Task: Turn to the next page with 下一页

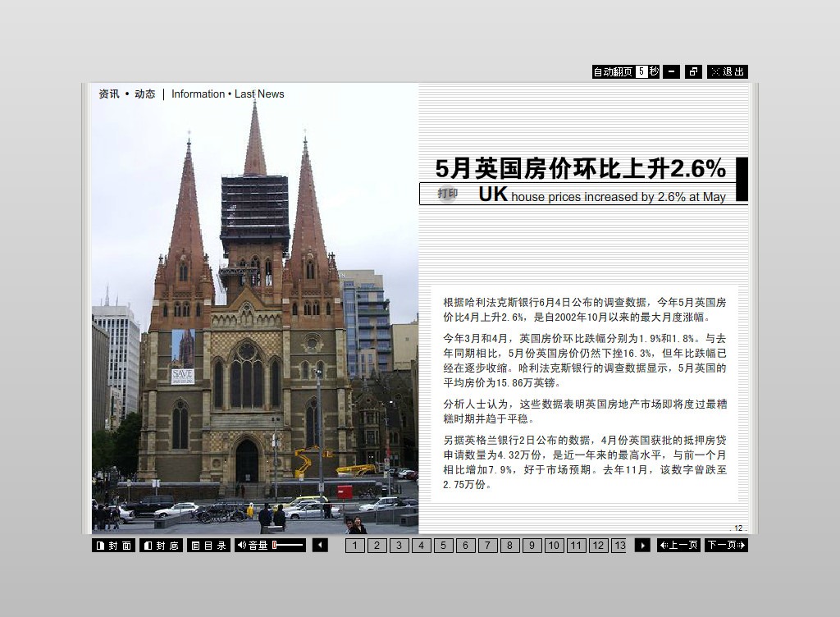Action: coord(726,546)
